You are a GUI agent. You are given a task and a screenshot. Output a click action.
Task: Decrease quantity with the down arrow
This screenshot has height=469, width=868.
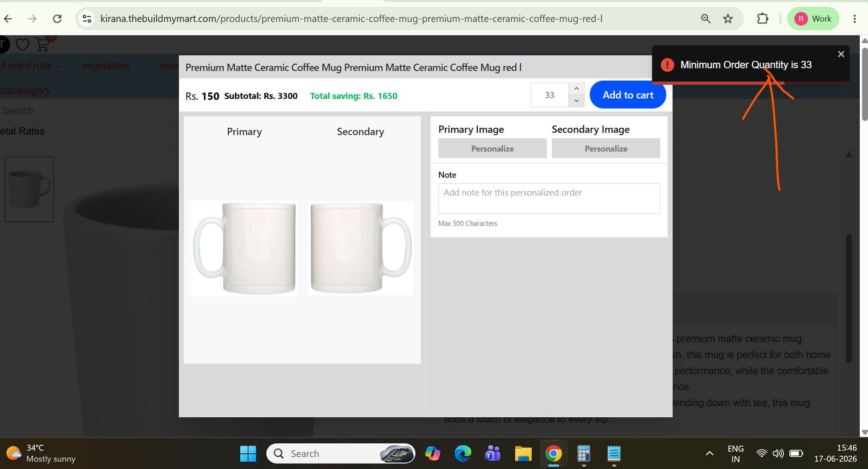[x=577, y=101]
